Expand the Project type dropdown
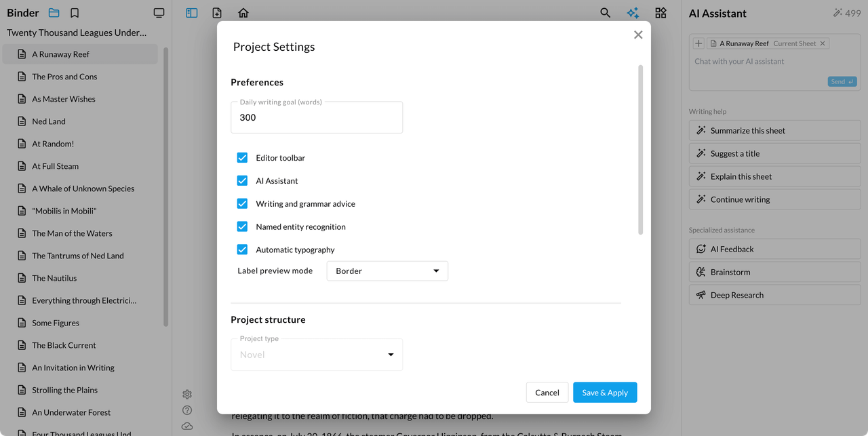 point(317,355)
